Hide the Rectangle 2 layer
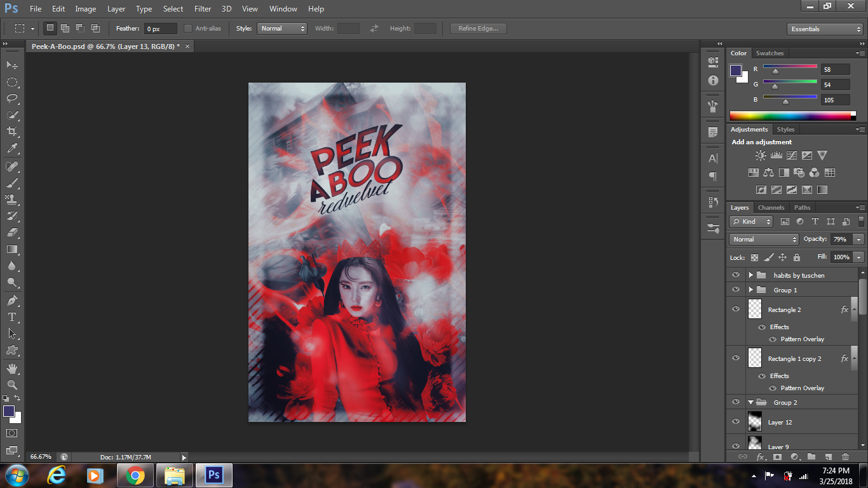 [x=736, y=309]
